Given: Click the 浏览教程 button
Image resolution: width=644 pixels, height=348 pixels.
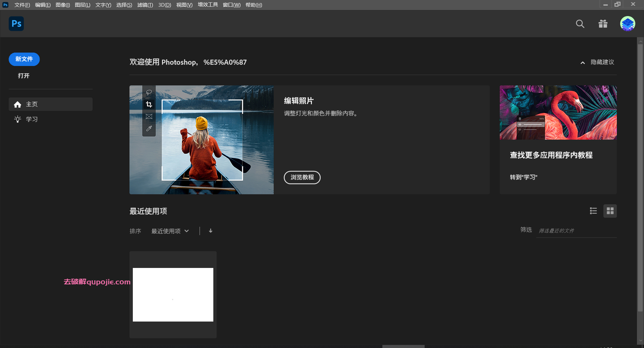Looking at the screenshot, I should tap(302, 177).
